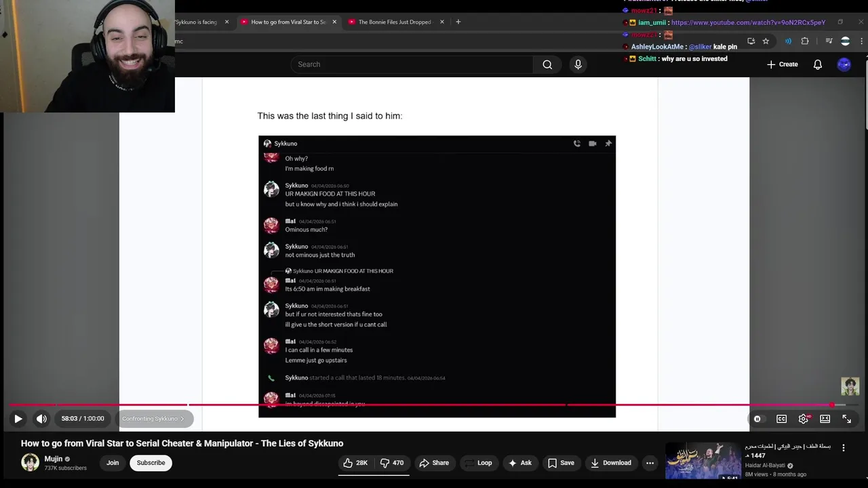
Task: Open the browser extensions puzzle icon
Action: click(x=805, y=41)
